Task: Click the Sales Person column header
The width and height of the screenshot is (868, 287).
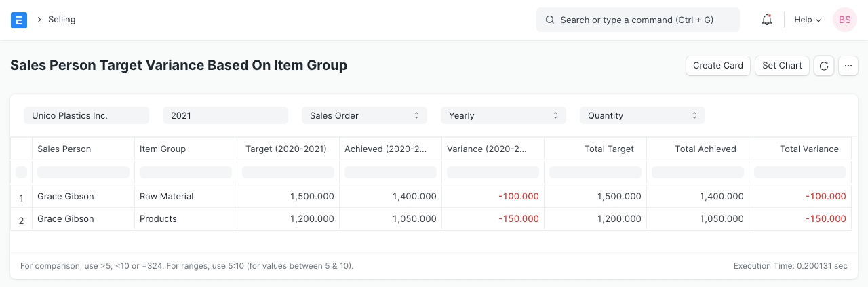Action: click(x=64, y=149)
